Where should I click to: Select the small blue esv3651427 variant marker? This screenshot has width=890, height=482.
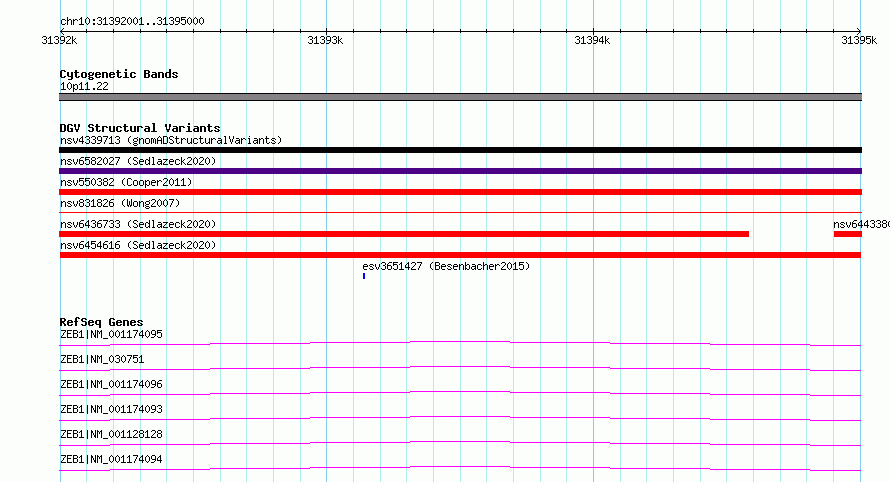364,276
